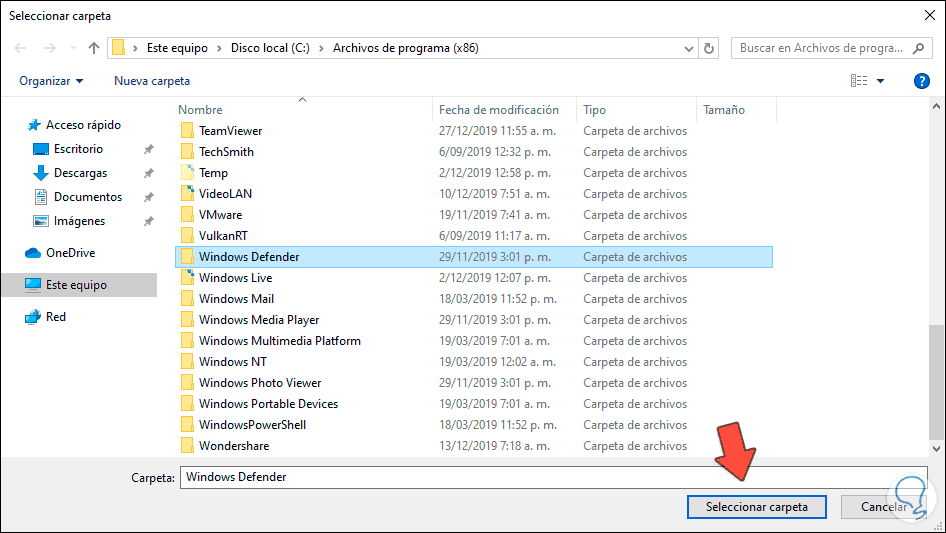The width and height of the screenshot is (946, 533).
Task: Select the Windows Media Player folder icon
Action: (188, 320)
